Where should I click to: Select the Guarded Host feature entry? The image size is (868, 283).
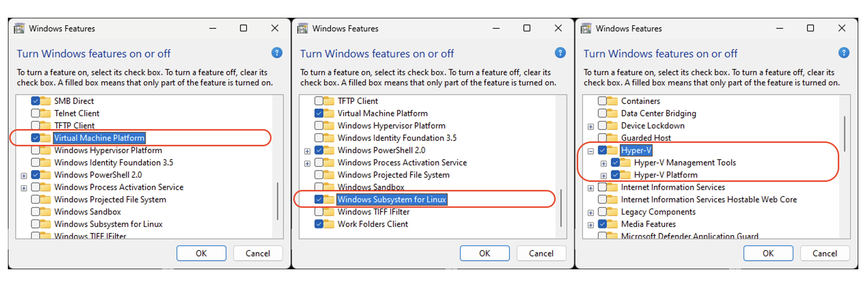[x=646, y=138]
